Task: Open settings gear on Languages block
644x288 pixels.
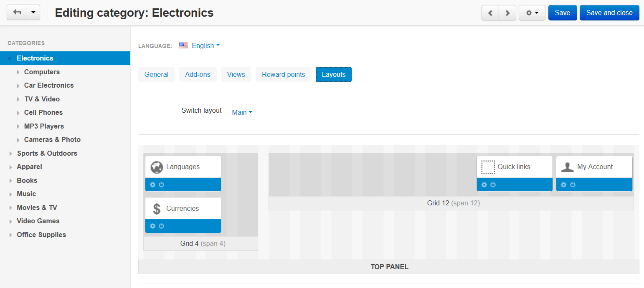Action: click(153, 184)
